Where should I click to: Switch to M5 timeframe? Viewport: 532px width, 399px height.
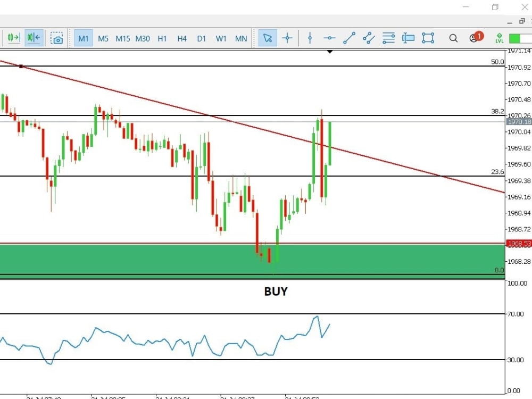103,39
